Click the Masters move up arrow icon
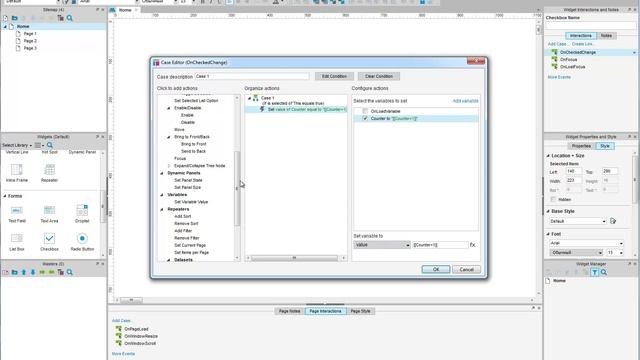This screenshot has height=360, width=640. tap(24, 272)
